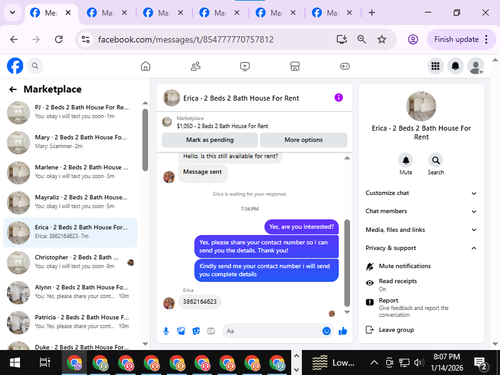Screen dimensions: 500x375
Task: Go to the Home feed icon
Action: coord(145,66)
